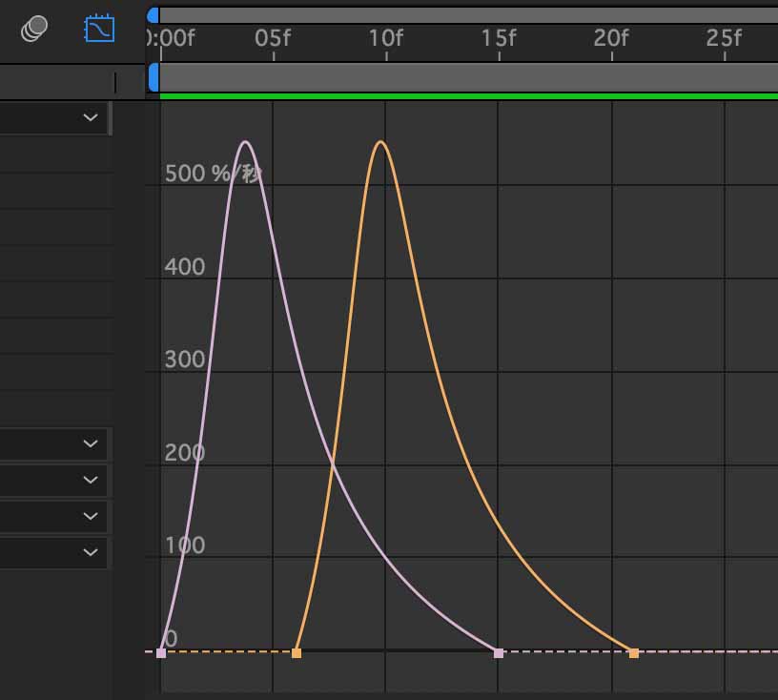Toggle the Graph Editor button
Viewport: 778px width, 700px height.
(x=99, y=29)
